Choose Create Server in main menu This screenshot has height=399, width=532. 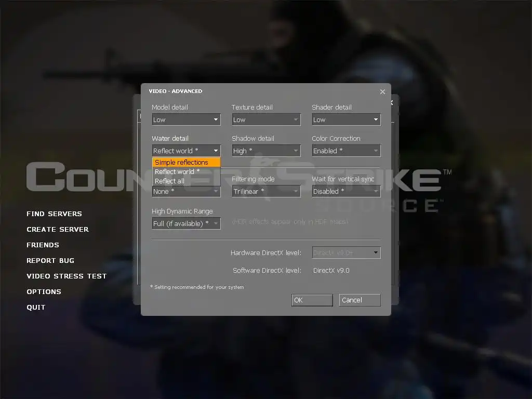click(58, 229)
